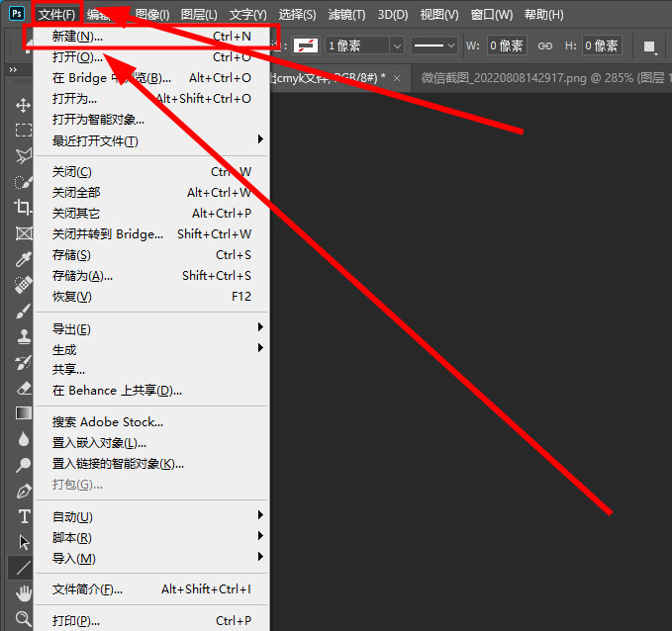Expand the toolbar double-arrow toggle
Image resolution: width=672 pixels, height=631 pixels.
click(13, 69)
